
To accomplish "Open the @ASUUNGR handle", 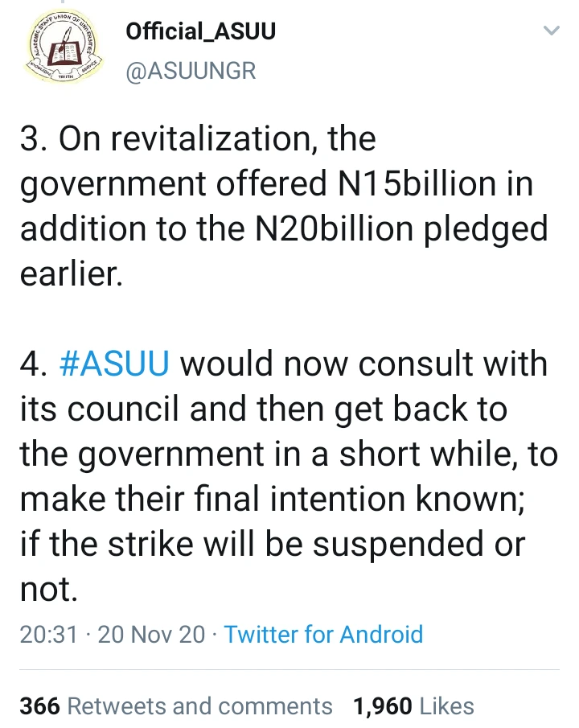I will click(x=191, y=71).
